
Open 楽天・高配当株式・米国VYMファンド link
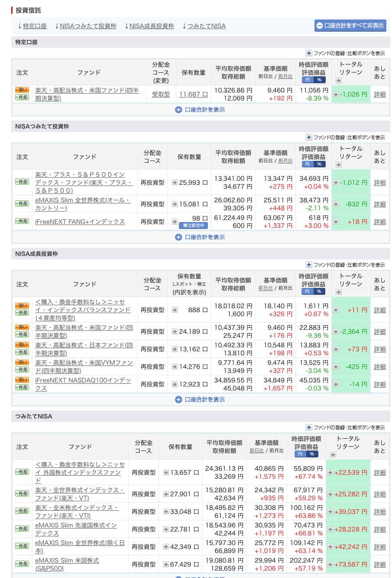pos(84,367)
